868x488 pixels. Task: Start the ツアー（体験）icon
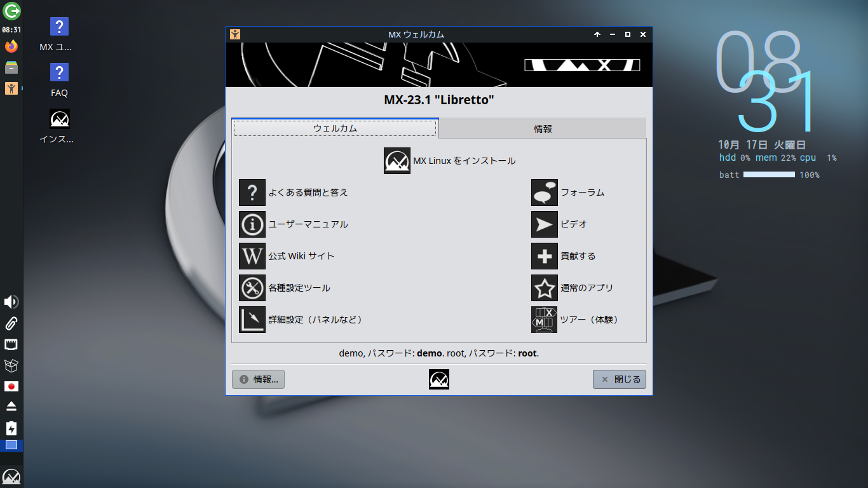click(x=545, y=320)
